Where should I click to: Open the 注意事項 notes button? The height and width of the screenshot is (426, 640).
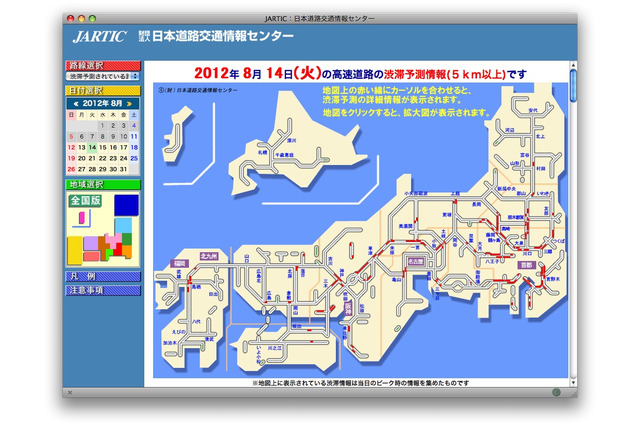(x=103, y=290)
